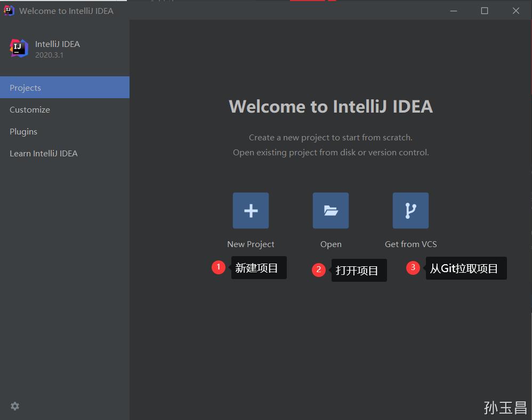Click the New Project plus icon
Screen dimensions: 532x420
tap(251, 210)
